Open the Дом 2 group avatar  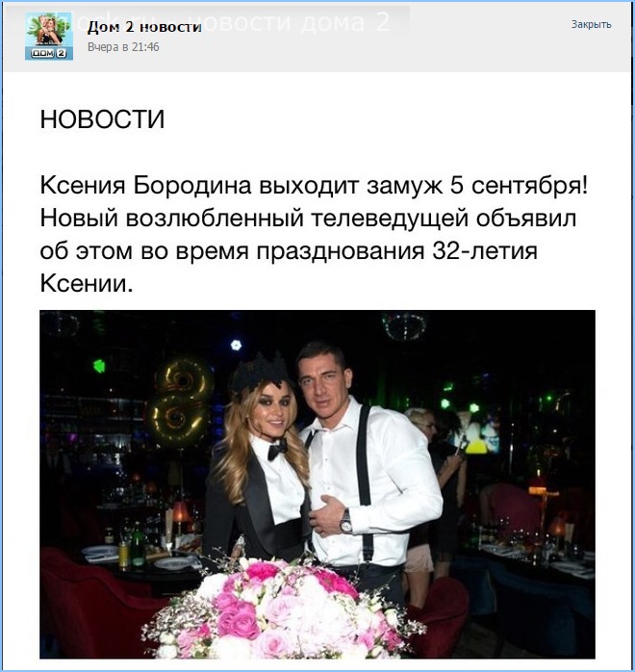click(49, 36)
